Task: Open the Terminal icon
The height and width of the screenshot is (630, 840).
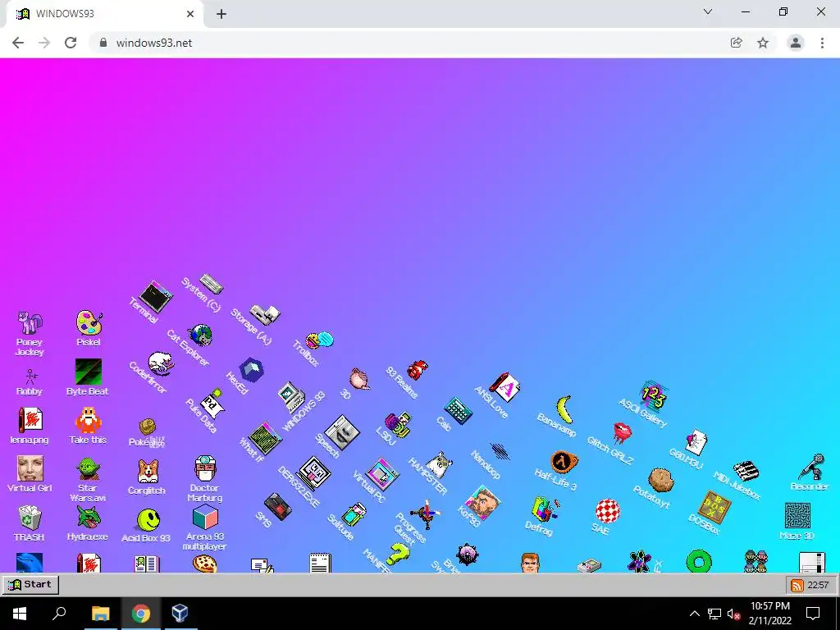Action: pos(156,296)
